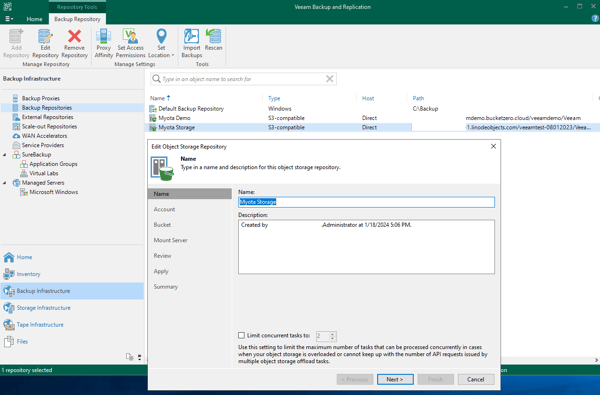Select Backup Repositories in the tree
600x395 pixels.
click(47, 108)
